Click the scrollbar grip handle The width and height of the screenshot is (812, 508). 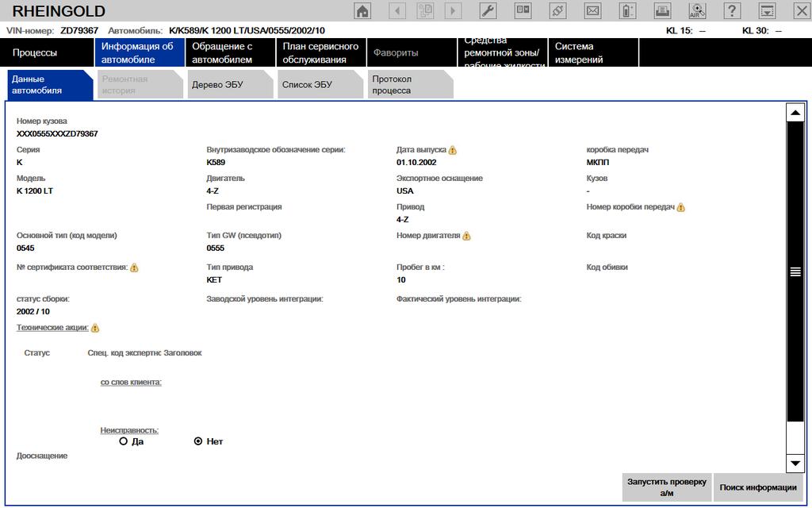point(795,272)
